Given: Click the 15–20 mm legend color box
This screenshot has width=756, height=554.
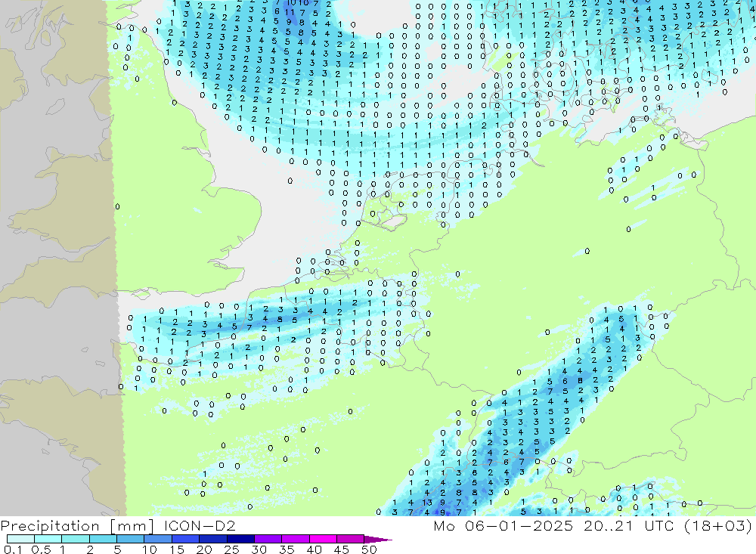Looking at the screenshot, I should coord(185,539).
